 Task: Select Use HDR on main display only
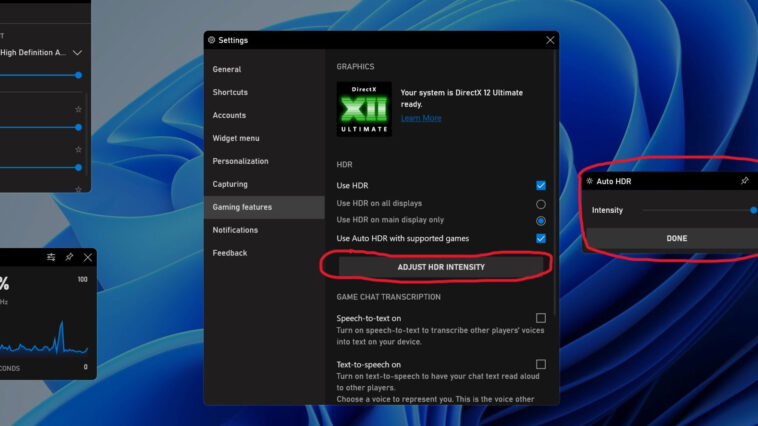[x=540, y=221]
